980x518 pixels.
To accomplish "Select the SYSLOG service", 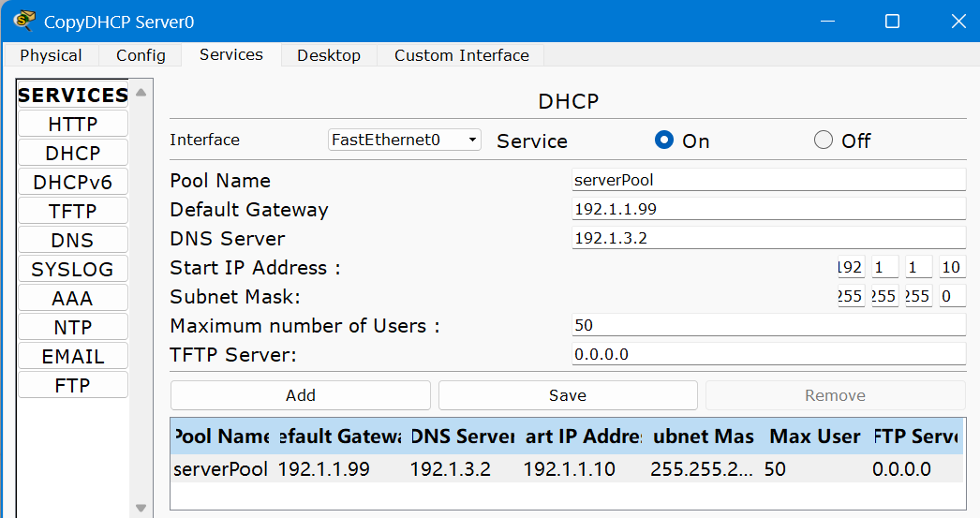I will [x=72, y=269].
